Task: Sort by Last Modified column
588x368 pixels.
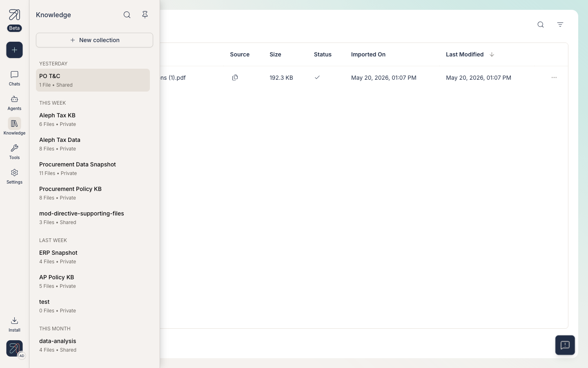Action: click(470, 54)
